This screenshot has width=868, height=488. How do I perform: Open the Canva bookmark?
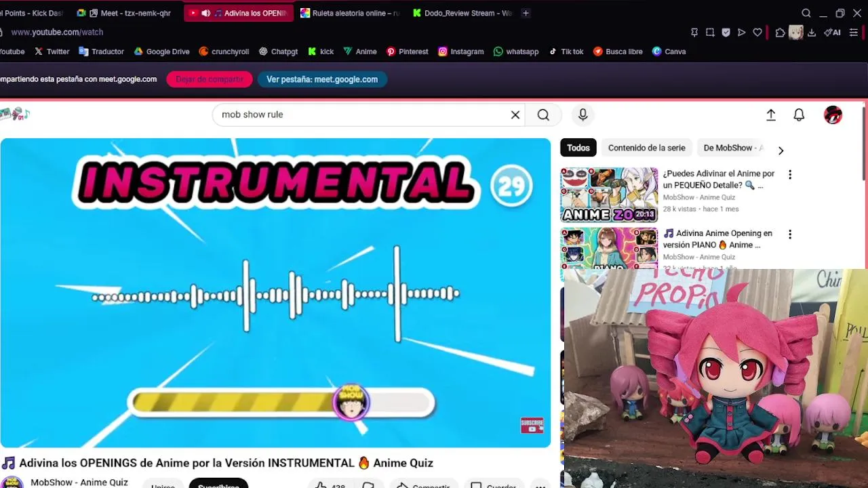pos(669,52)
